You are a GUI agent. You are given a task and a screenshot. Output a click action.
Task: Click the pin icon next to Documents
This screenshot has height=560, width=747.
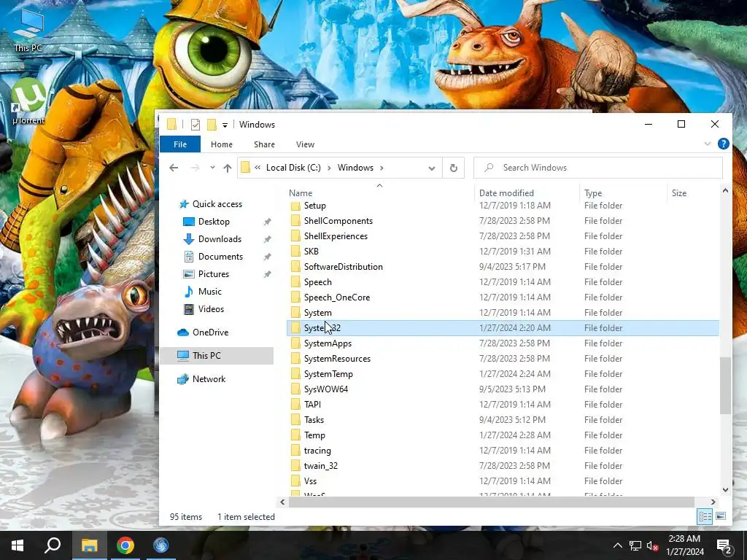267,257
